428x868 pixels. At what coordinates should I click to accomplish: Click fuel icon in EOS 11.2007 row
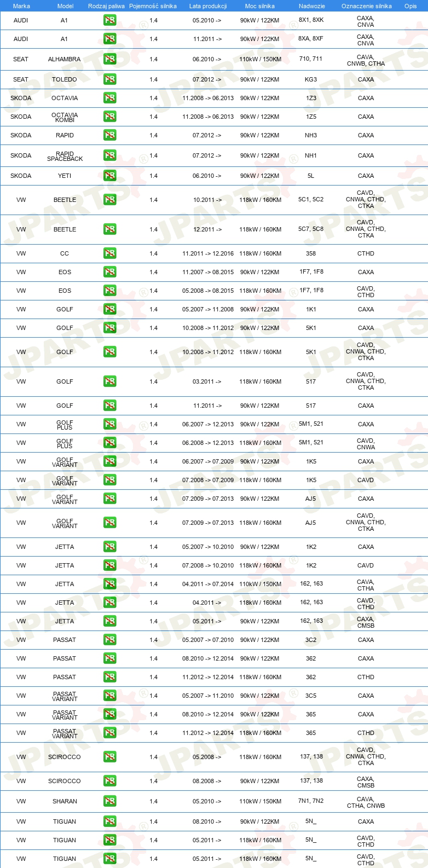109,272
